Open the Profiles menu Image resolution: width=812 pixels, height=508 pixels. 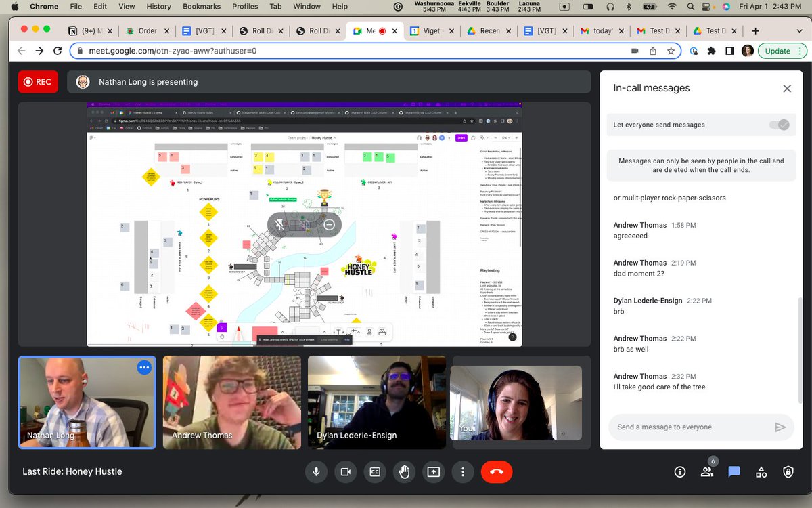tap(245, 7)
